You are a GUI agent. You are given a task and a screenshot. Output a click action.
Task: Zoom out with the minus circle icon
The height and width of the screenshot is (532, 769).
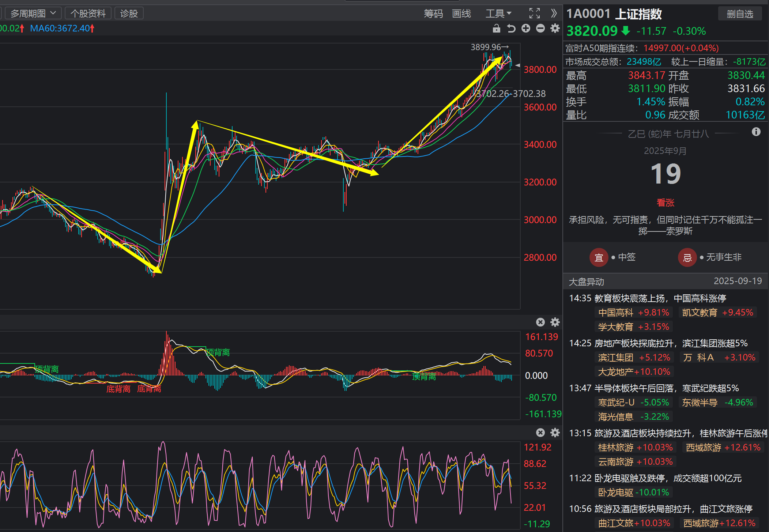[540, 29]
